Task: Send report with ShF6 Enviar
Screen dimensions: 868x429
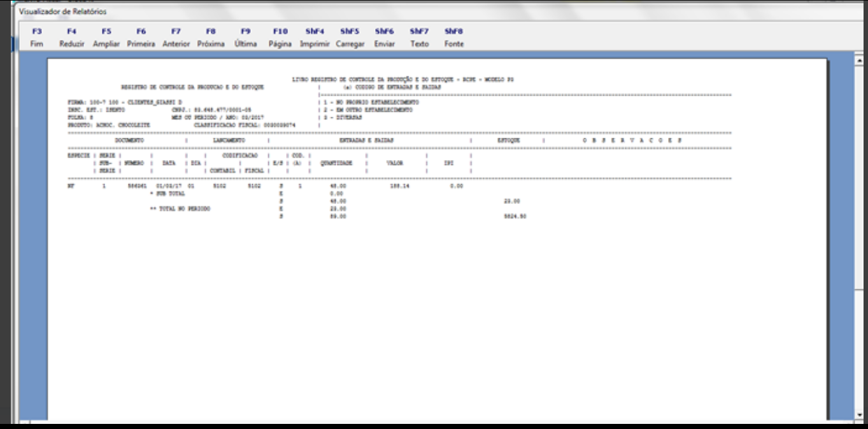Action: click(x=385, y=38)
